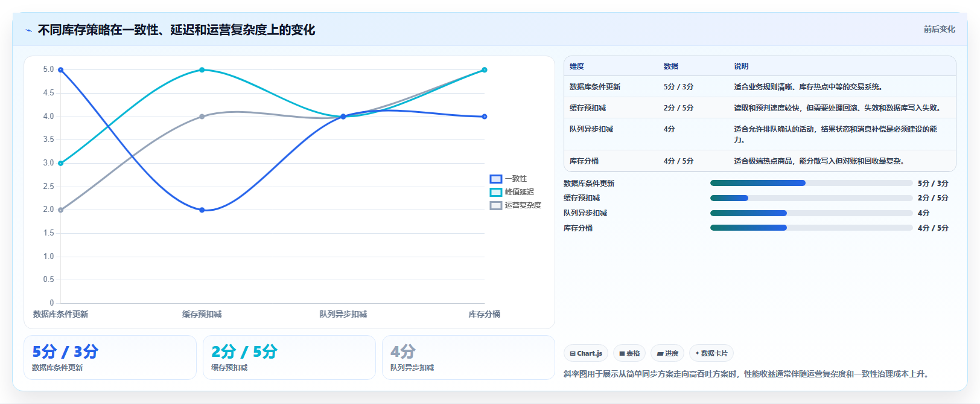Click description starting '适合允许排队确认的活动'
Image resolution: width=980 pixels, height=404 pixels.
point(836,135)
